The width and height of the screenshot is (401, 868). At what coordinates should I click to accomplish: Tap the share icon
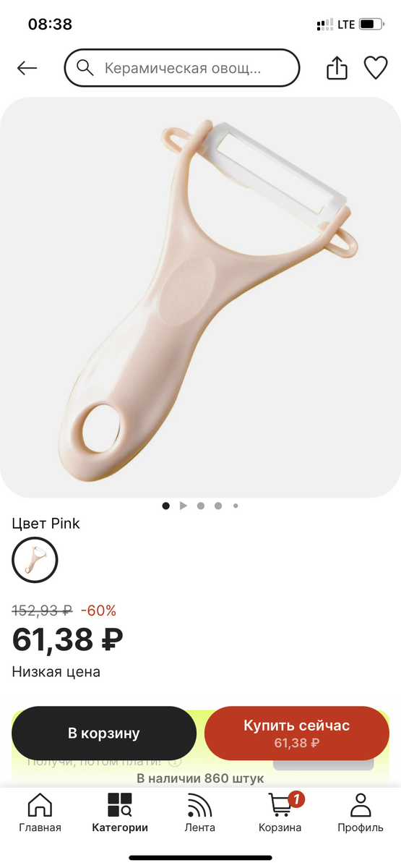click(x=337, y=68)
